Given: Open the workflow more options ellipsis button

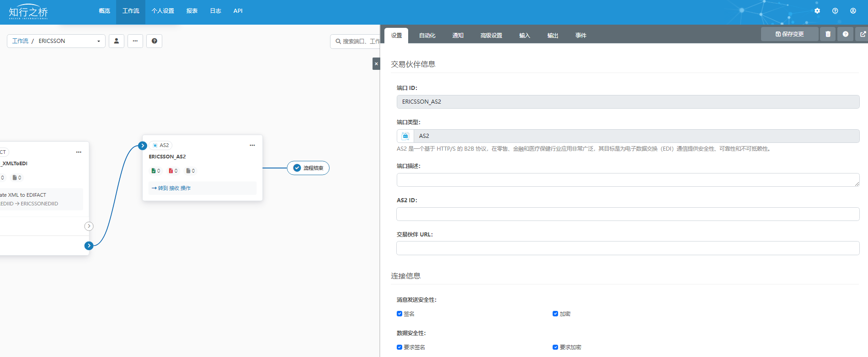Looking at the screenshot, I should (135, 41).
